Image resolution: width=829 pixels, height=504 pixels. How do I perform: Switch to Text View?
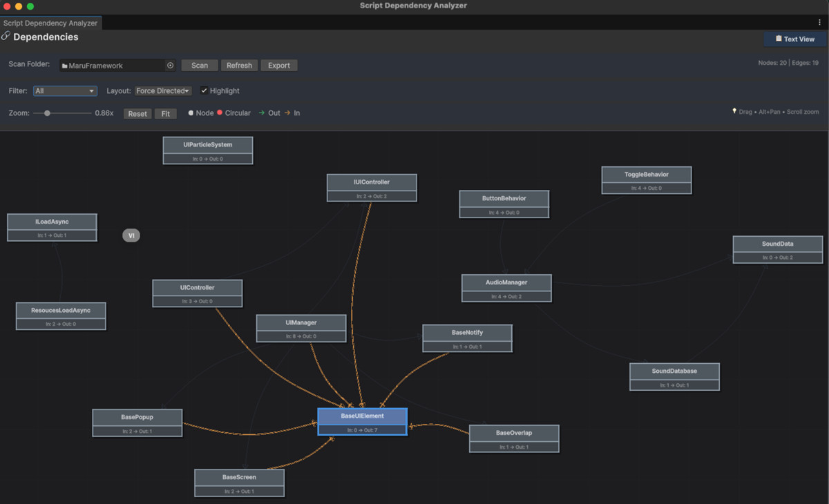[x=794, y=39]
